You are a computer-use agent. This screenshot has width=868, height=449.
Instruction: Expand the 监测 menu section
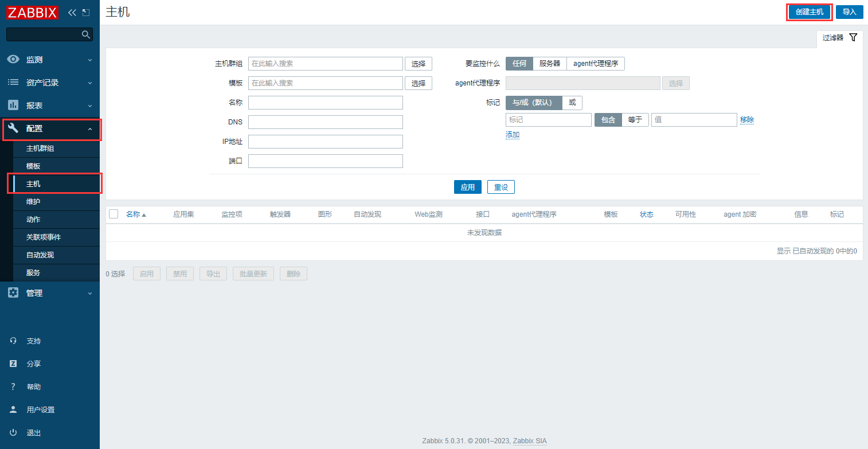50,60
